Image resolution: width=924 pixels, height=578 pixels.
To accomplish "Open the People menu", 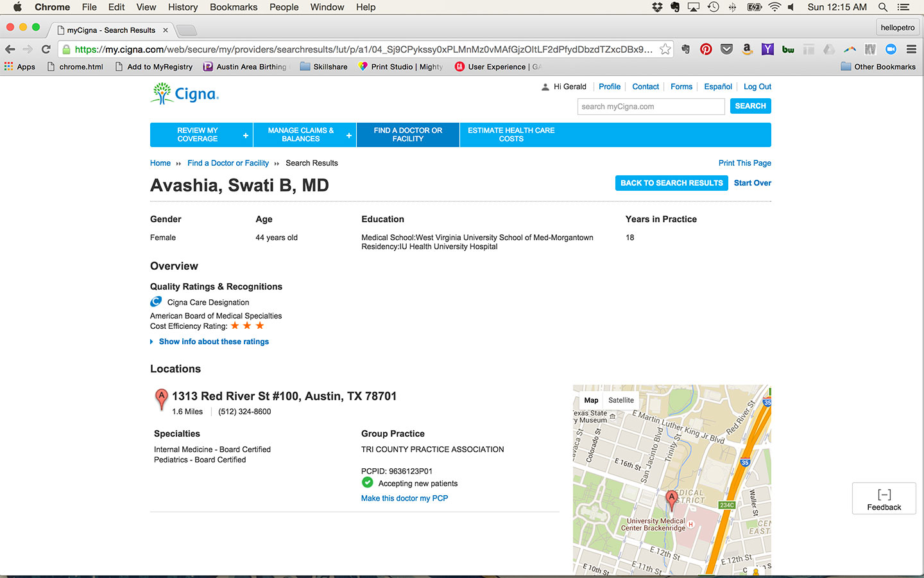I will point(284,7).
